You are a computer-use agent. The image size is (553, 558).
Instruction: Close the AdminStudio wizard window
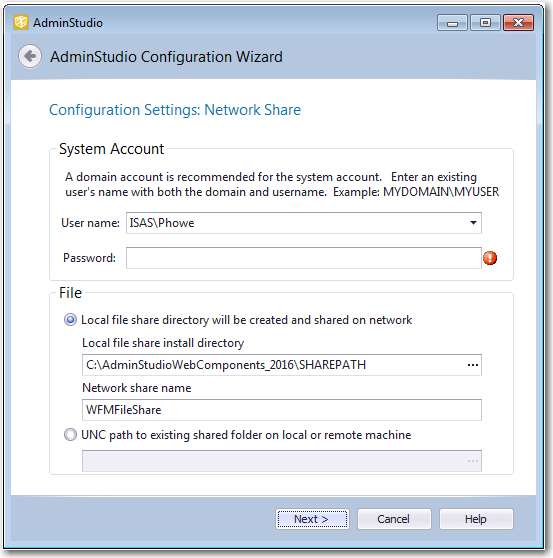tap(518, 23)
